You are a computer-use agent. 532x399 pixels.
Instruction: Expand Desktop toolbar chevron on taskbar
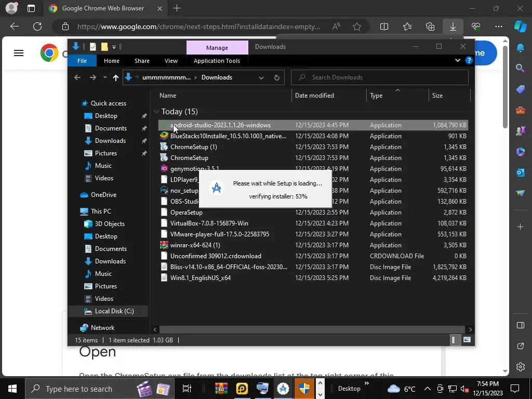coord(366,384)
